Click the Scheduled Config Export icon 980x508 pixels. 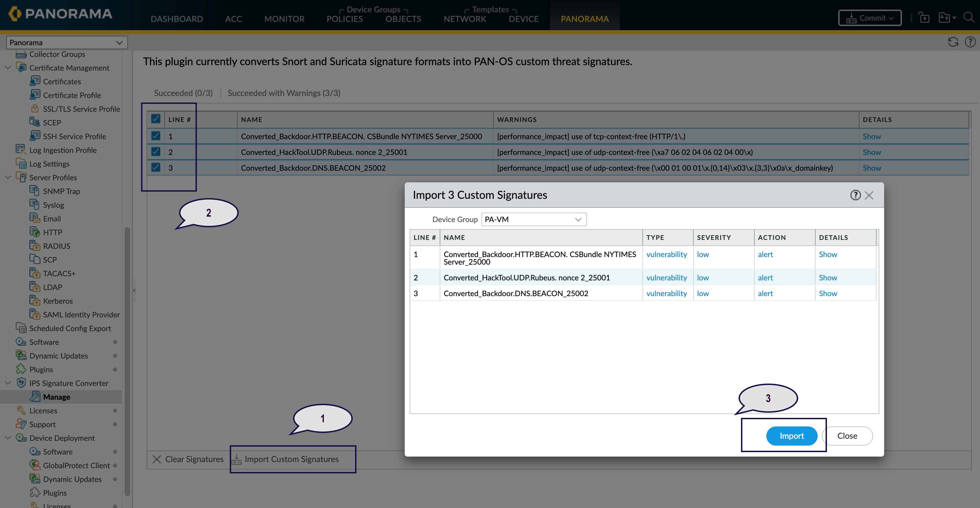tap(21, 328)
